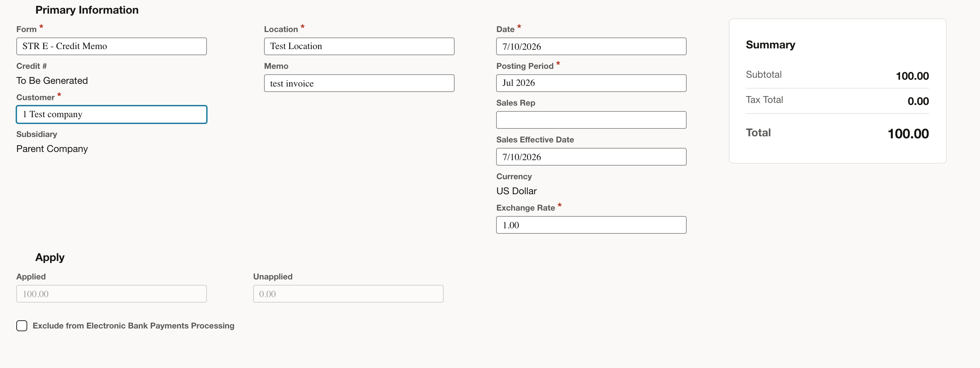980x368 pixels.
Task: Click the Tax Total label in Summary
Action: coord(764,100)
